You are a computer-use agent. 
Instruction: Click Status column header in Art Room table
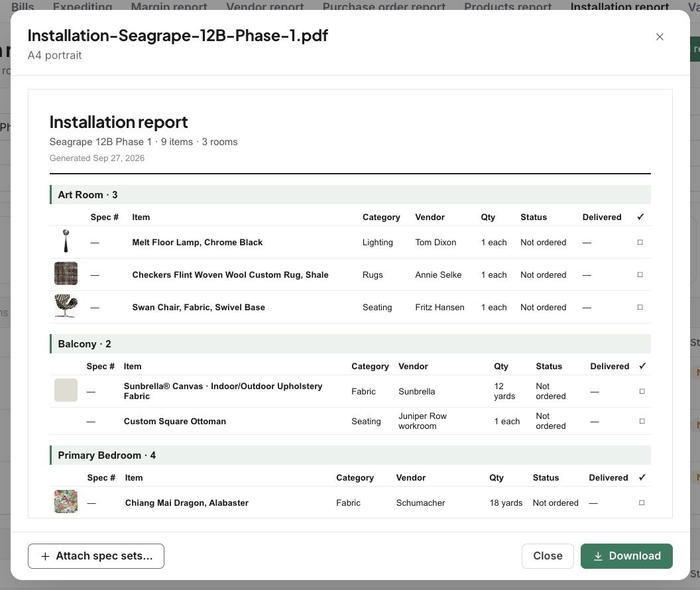click(534, 217)
